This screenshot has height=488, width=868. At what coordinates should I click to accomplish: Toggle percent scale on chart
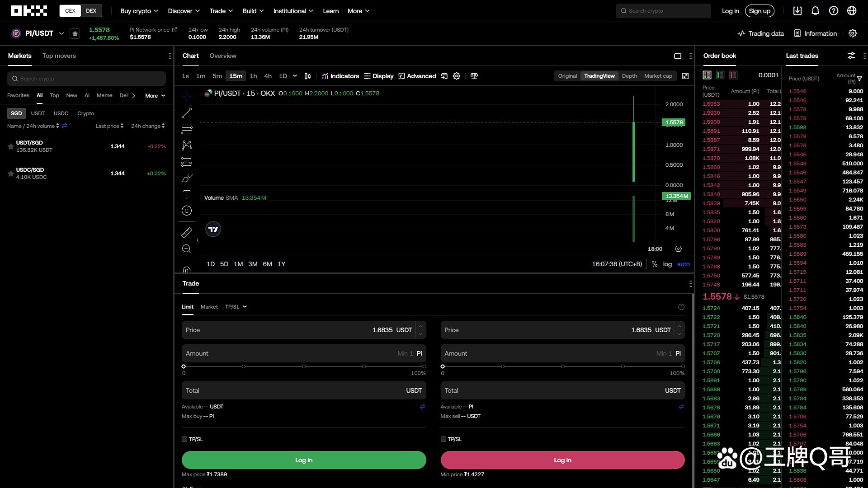point(655,264)
